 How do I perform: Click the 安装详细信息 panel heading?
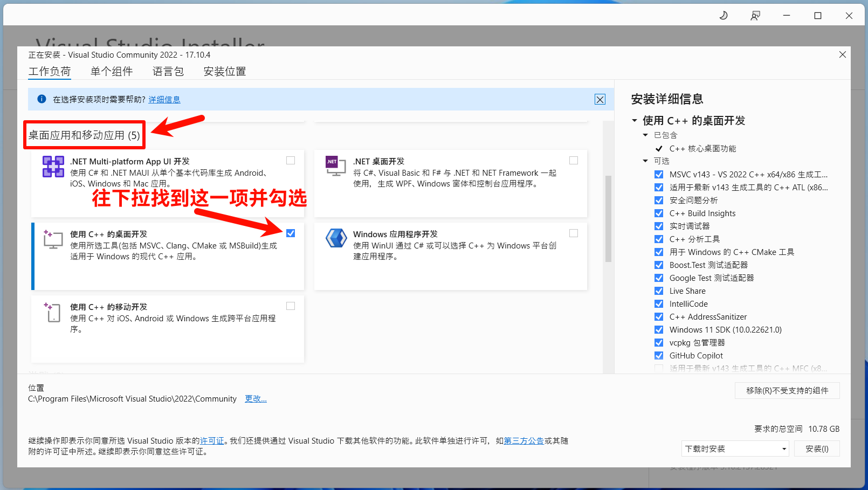[667, 99]
